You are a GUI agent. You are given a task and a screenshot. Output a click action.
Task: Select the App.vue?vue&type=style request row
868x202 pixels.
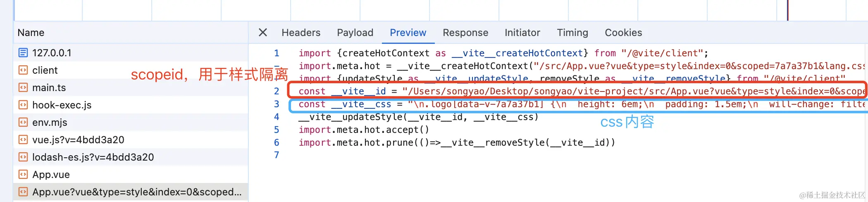coord(131,192)
